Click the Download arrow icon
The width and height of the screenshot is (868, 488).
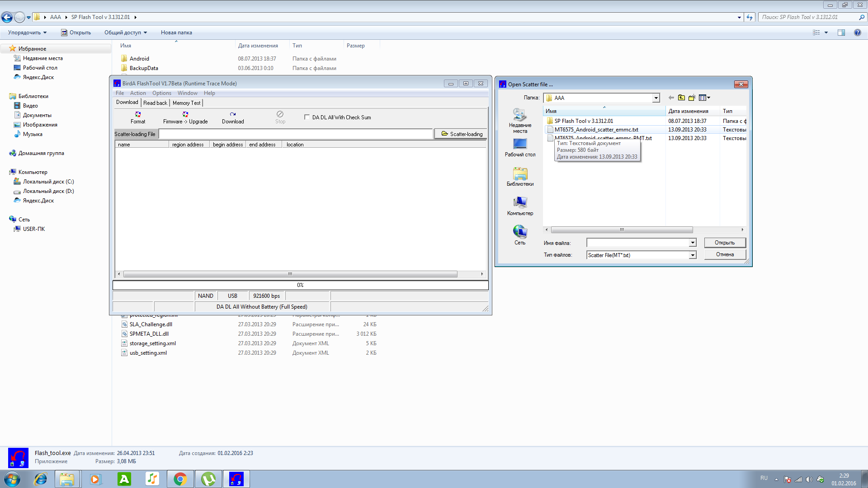233,114
